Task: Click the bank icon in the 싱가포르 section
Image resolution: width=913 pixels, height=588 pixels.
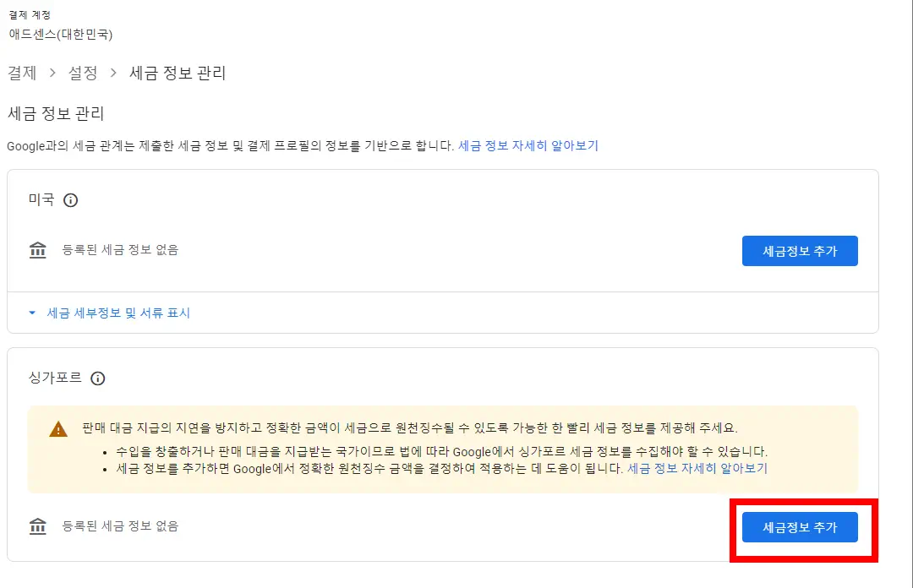Action: tap(37, 526)
